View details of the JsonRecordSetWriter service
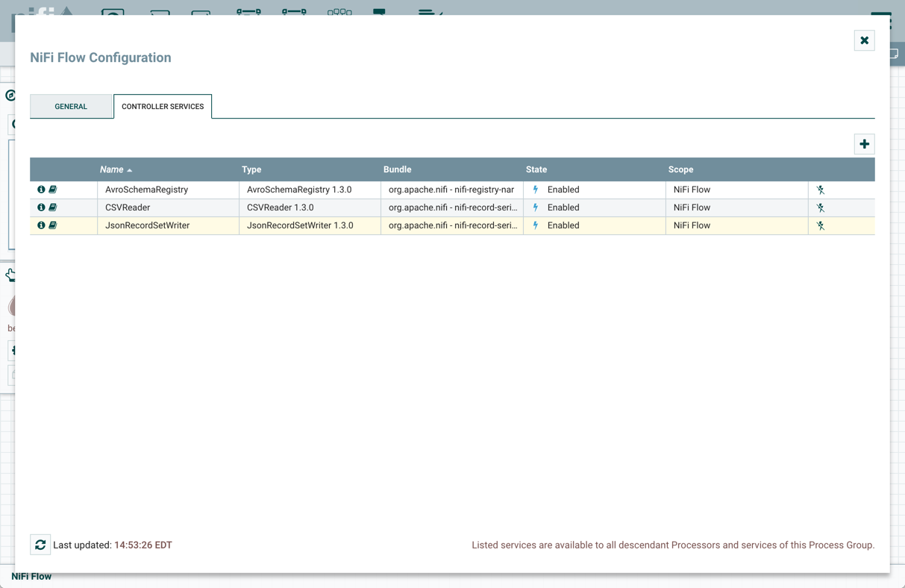Viewport: 905px width, 588px height. point(42,225)
